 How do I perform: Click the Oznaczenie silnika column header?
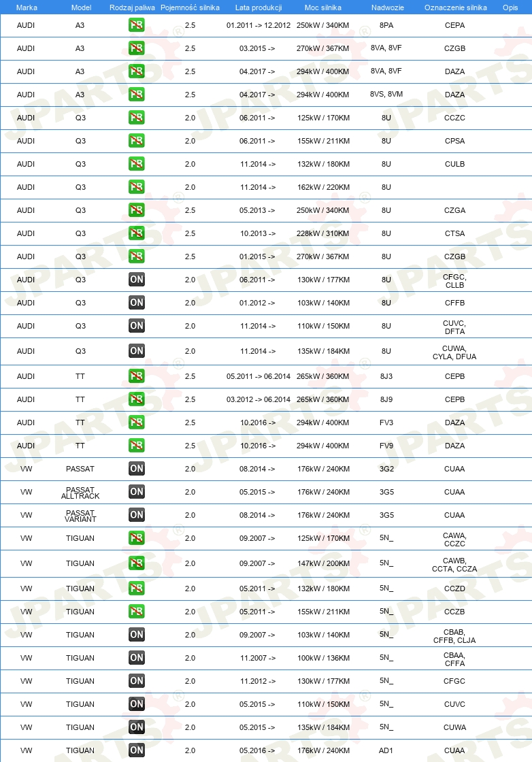click(456, 7)
